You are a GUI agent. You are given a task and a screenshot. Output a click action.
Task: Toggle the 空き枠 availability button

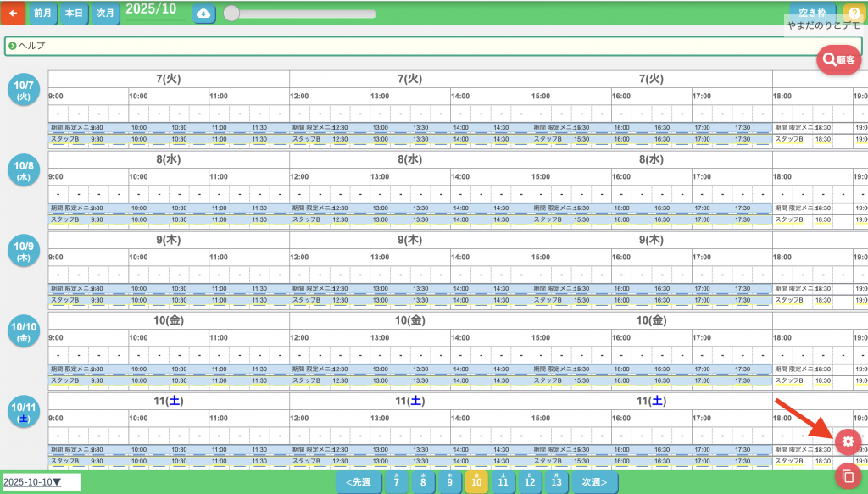pyautogui.click(x=812, y=14)
